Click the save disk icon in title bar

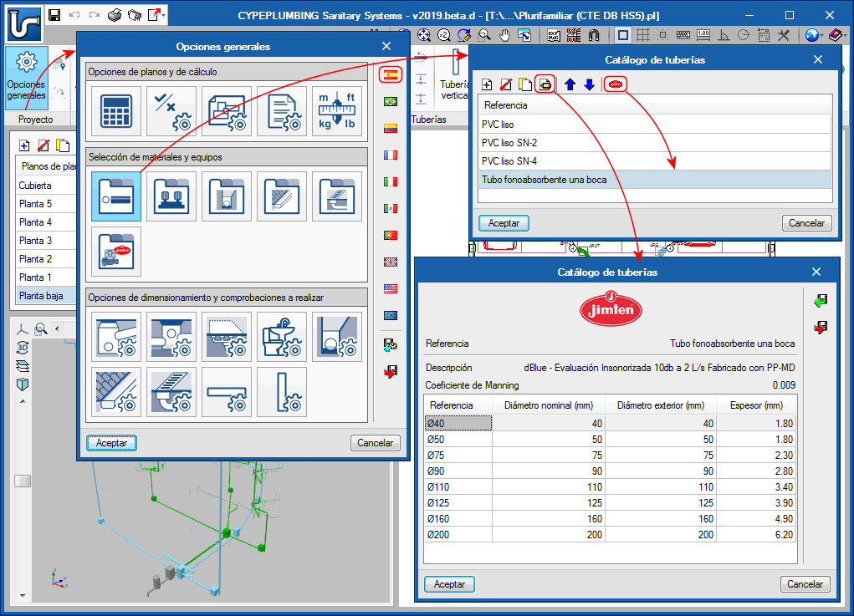pos(54,15)
